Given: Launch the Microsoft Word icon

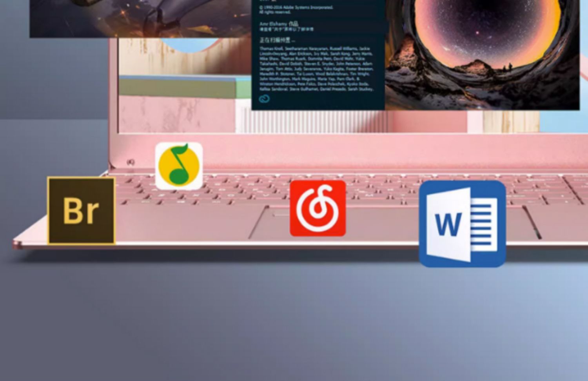Looking at the screenshot, I should (462, 224).
